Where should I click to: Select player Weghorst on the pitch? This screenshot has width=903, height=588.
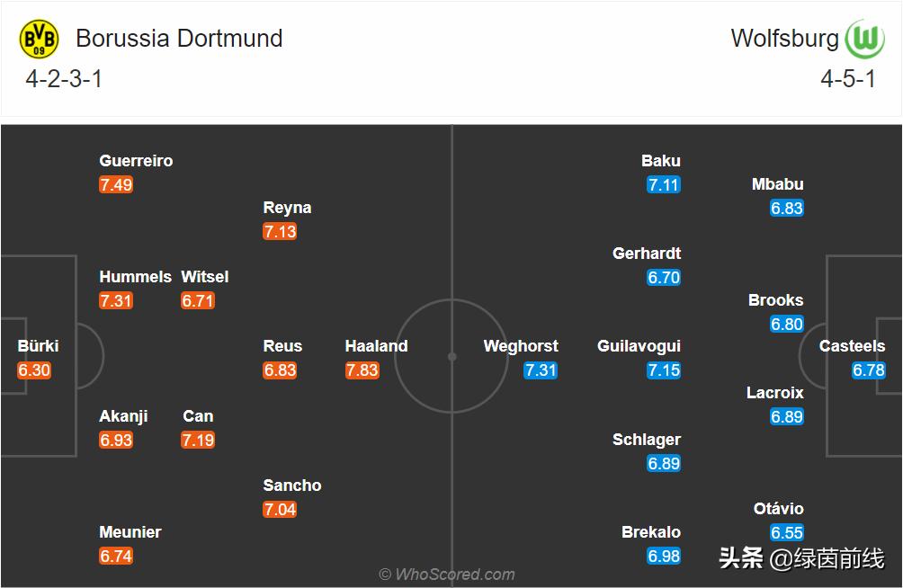pyautogui.click(x=520, y=346)
